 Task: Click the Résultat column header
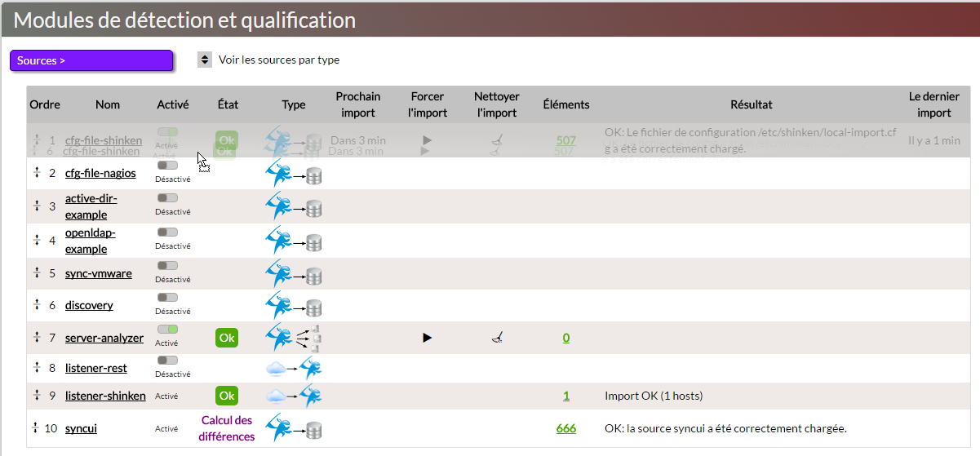751,104
